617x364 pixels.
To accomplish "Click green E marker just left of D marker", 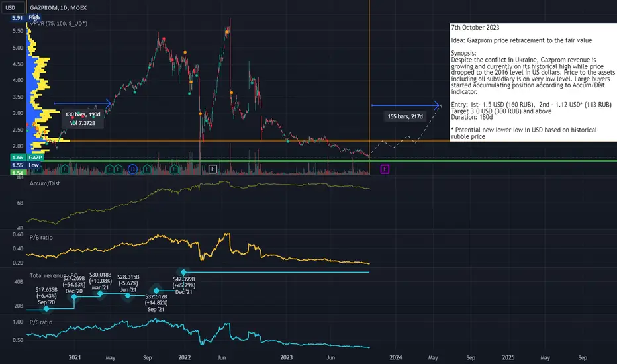I will pyautogui.click(x=118, y=169).
